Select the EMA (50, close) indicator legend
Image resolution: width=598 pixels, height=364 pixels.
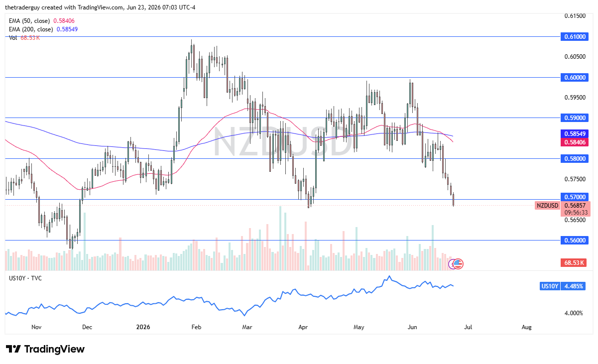click(x=41, y=21)
